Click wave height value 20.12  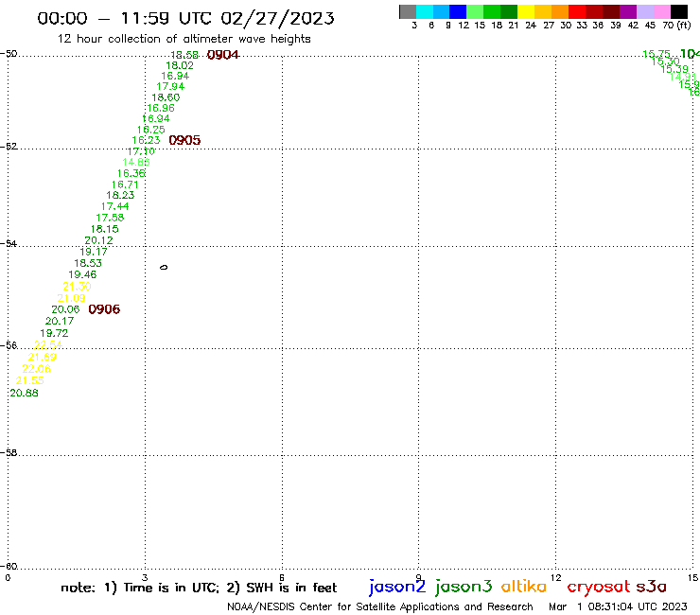coord(98,240)
